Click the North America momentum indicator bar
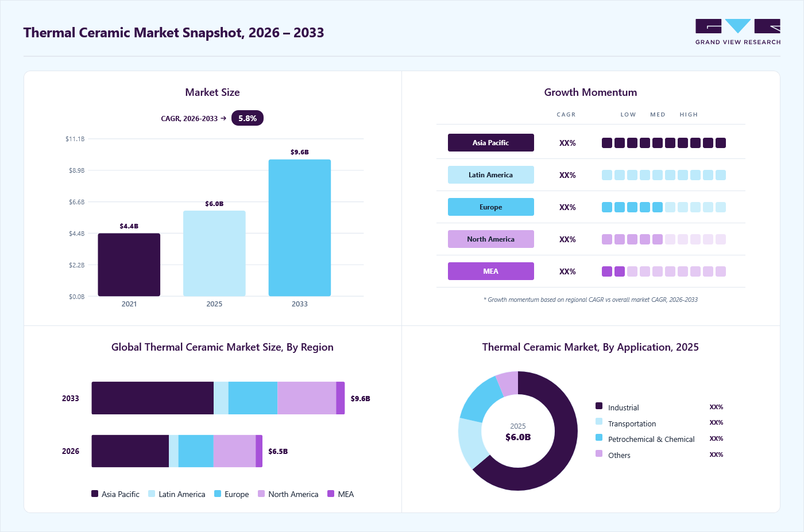 point(664,239)
